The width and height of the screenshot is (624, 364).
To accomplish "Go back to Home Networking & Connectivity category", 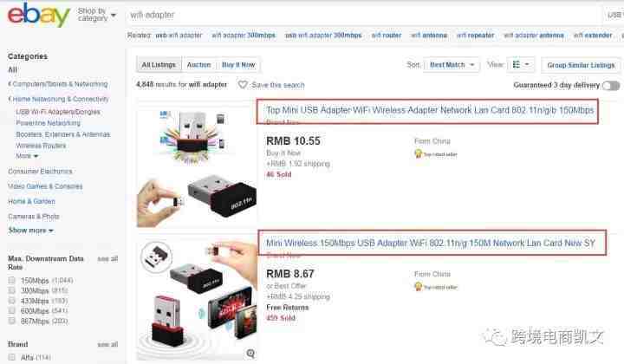I will pos(59,99).
